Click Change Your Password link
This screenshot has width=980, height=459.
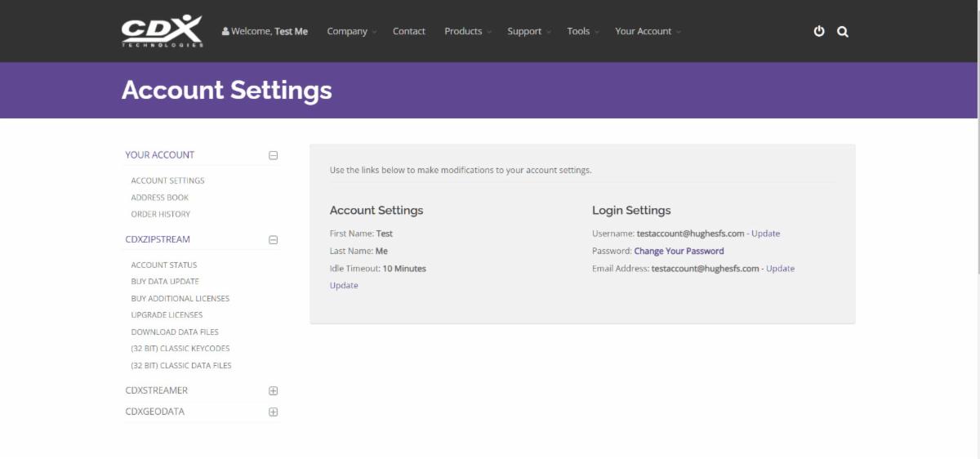(x=679, y=251)
